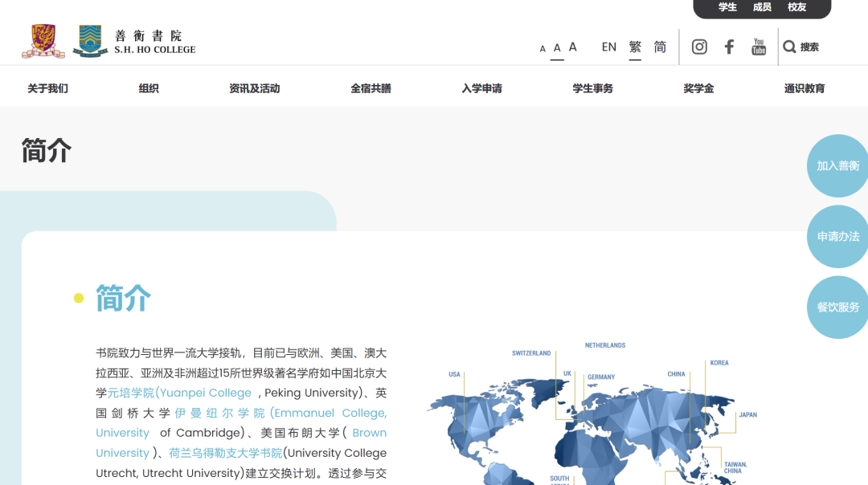Switch to Traditional Chinese 繁
Viewport: 868px width, 485px height.
click(x=635, y=47)
